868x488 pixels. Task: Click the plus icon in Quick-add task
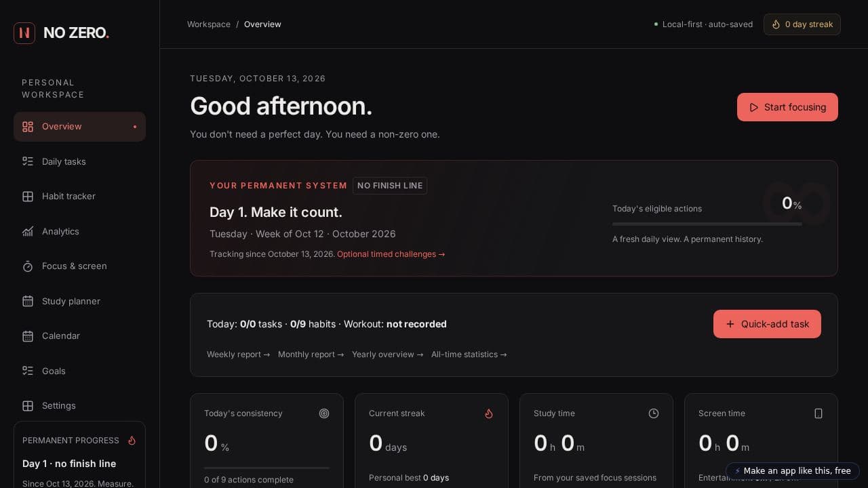click(730, 324)
